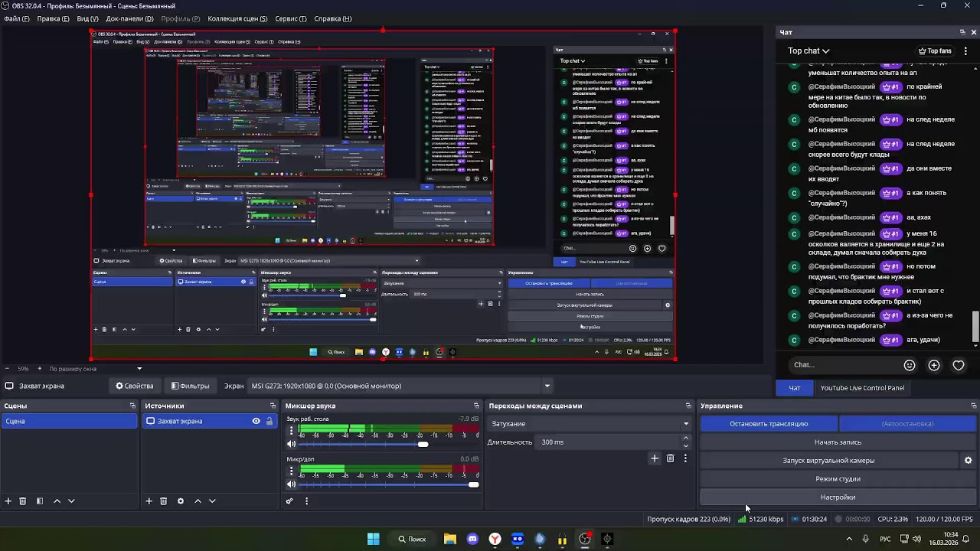The height and width of the screenshot is (551, 980).
Task: Open options dots for Микр/доп channel
Action: tap(291, 471)
